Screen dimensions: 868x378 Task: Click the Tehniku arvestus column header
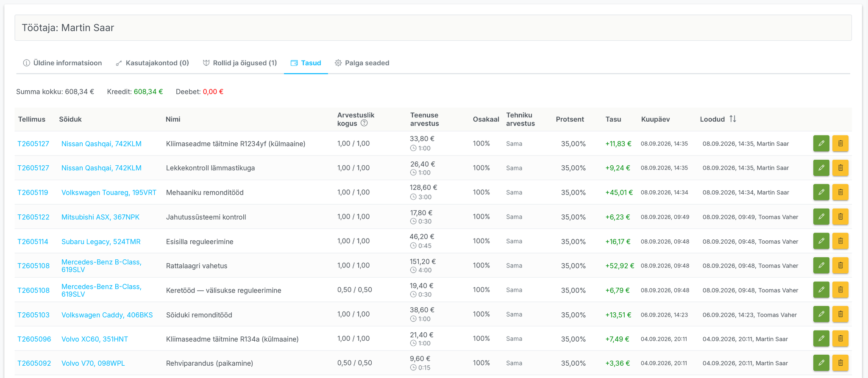pyautogui.click(x=520, y=119)
